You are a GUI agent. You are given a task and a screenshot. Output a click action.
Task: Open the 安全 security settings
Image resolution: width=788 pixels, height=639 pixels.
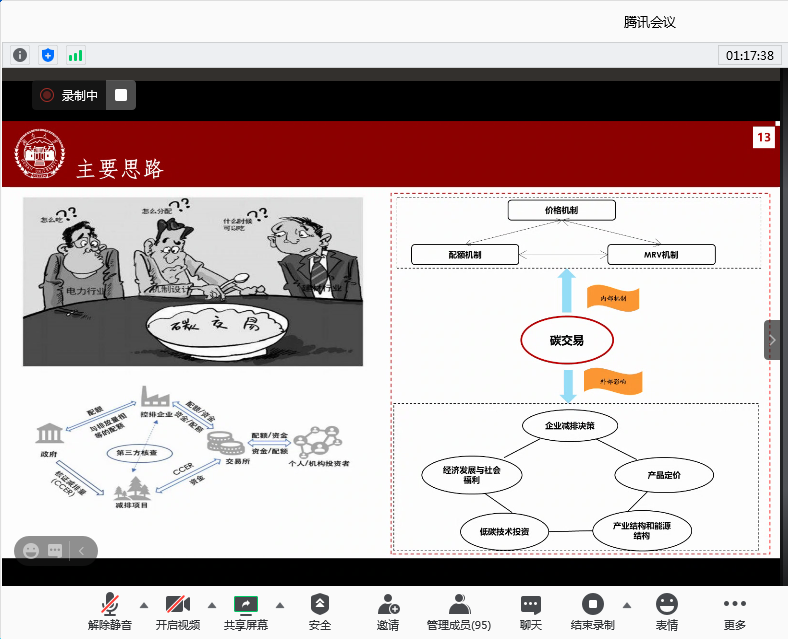click(x=319, y=611)
